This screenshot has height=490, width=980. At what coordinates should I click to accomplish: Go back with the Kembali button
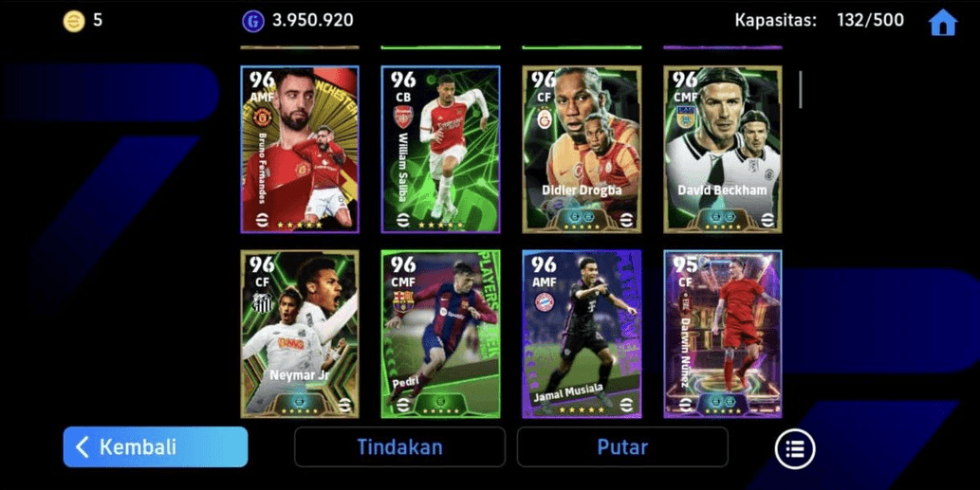[156, 447]
